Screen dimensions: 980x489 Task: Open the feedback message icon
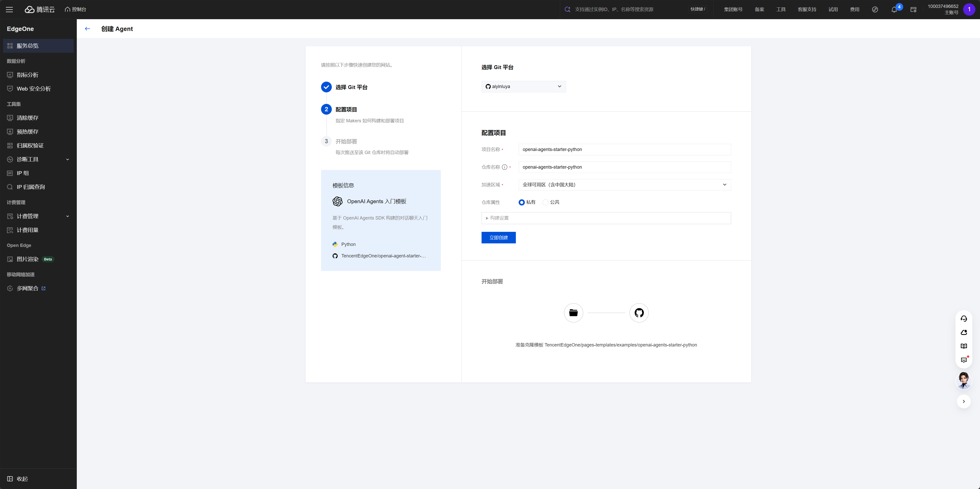tap(964, 360)
